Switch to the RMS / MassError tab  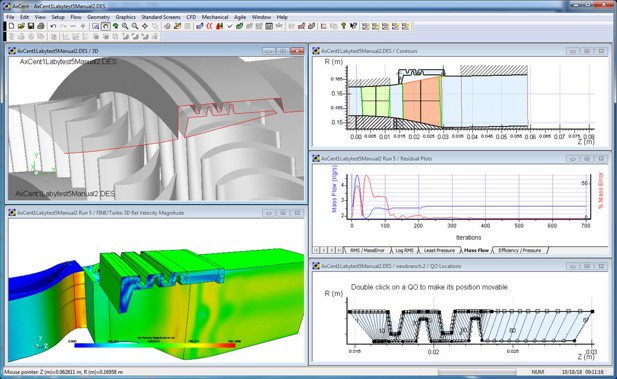pyautogui.click(x=367, y=250)
